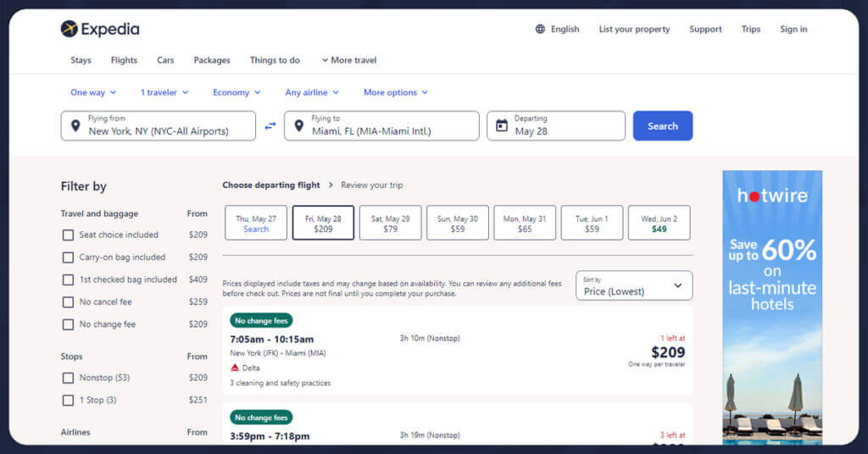Check Nonstop (53) stops filter

click(x=68, y=379)
